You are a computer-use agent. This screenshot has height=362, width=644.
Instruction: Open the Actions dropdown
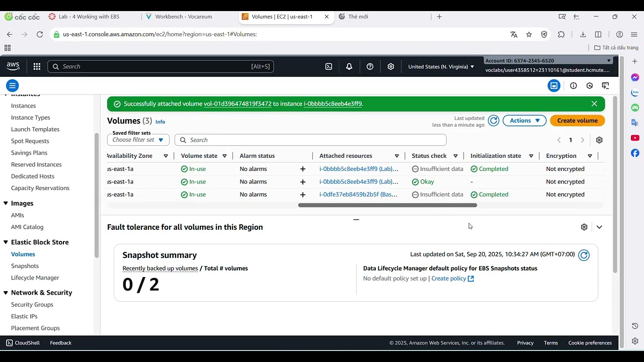coord(524,121)
